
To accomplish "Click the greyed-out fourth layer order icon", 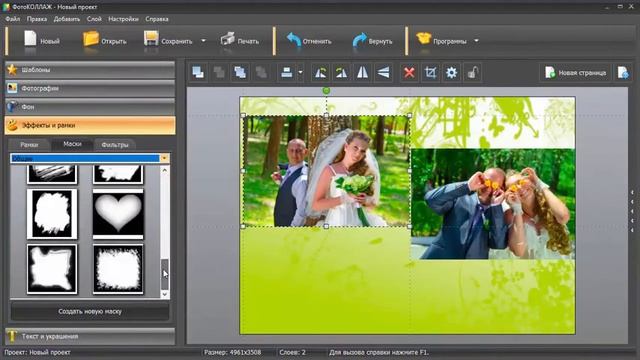I will click(261, 73).
